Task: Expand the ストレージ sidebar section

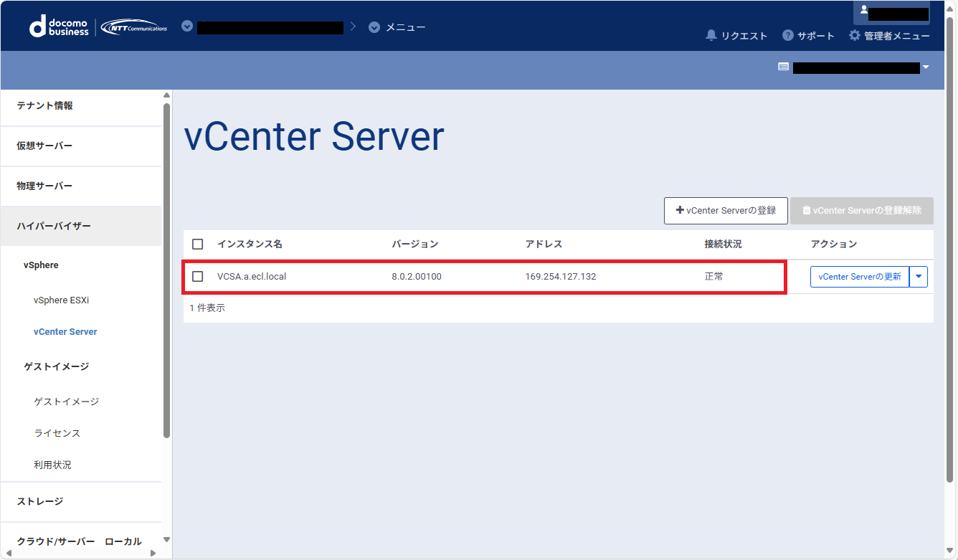Action: 40,501
